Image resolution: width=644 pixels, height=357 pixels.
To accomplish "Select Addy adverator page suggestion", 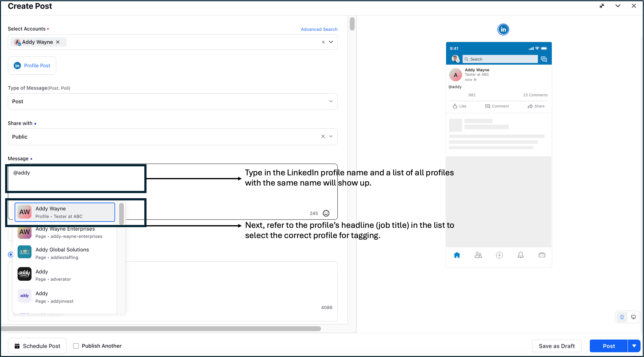I will coord(65,275).
